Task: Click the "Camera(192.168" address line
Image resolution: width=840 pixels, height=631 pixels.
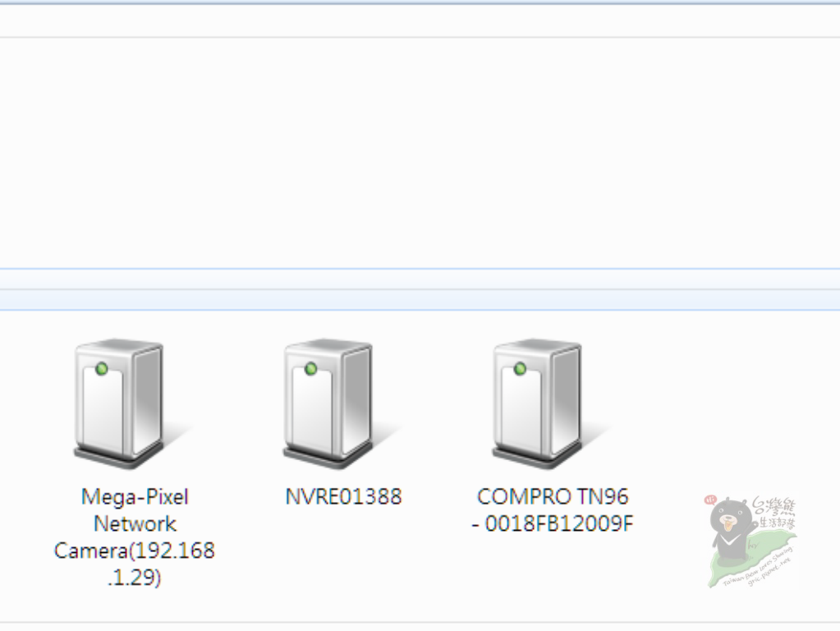Action: pyautogui.click(x=135, y=550)
